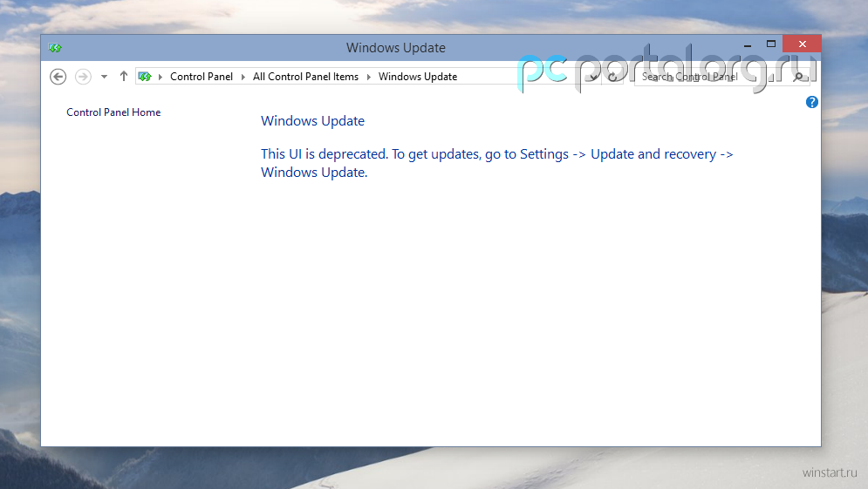
Task: Expand the chevron after Control Panel breadcrumb
Action: pyautogui.click(x=243, y=77)
